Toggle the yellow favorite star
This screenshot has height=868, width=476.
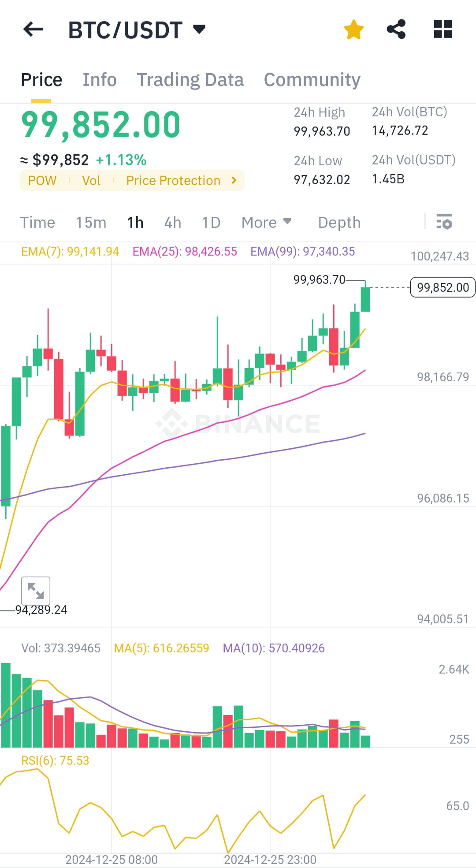(353, 30)
